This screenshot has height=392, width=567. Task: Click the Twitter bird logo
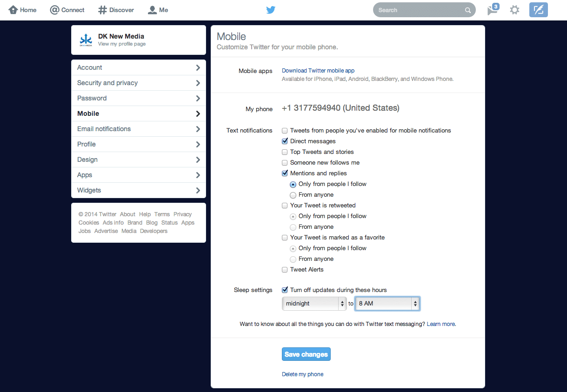point(271,10)
